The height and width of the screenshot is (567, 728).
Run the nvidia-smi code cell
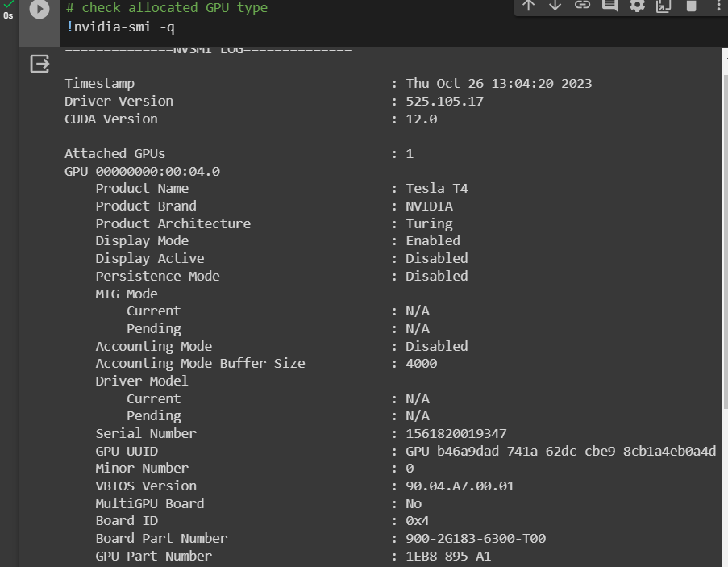click(39, 10)
